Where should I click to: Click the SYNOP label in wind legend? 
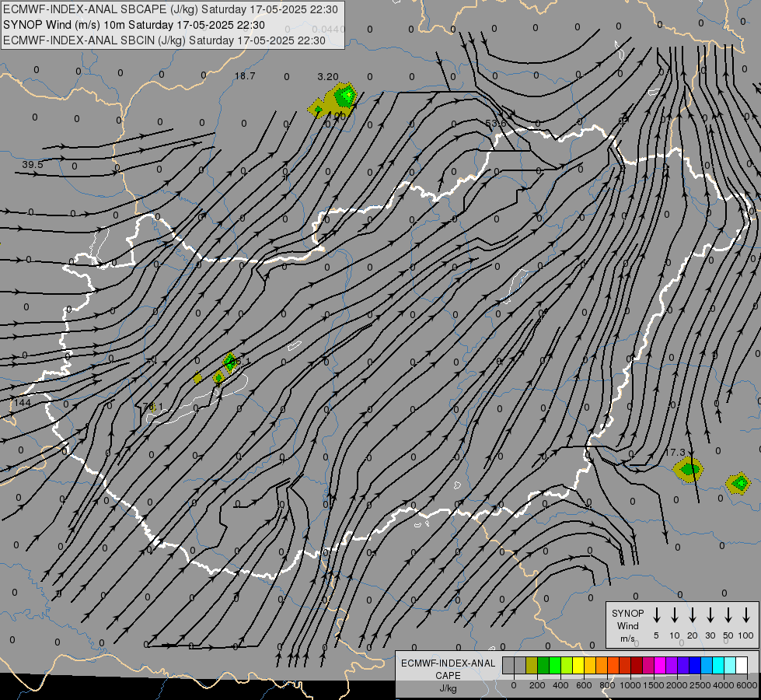(627, 613)
